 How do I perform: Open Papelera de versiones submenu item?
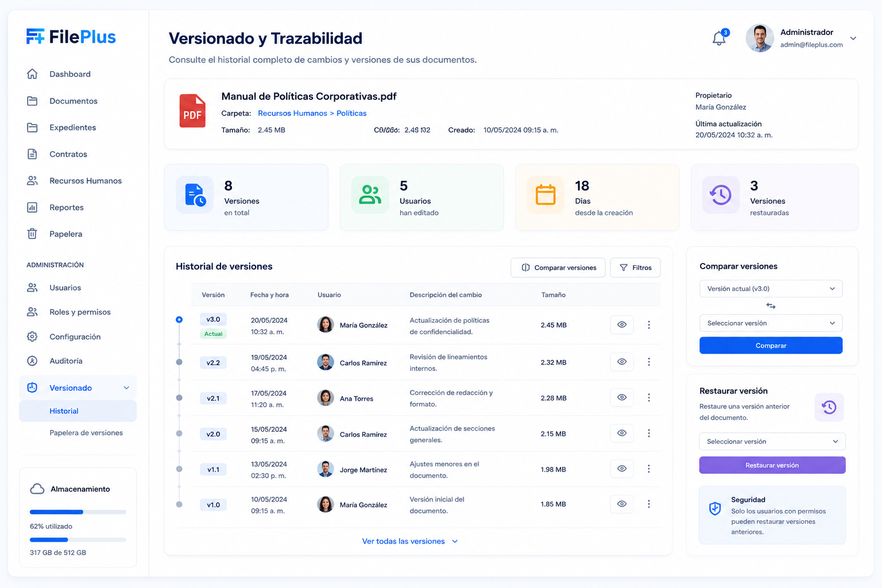pos(86,433)
